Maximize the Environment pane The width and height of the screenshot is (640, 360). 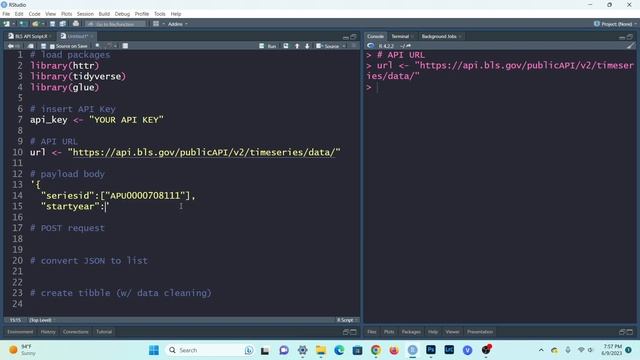(x=353, y=332)
